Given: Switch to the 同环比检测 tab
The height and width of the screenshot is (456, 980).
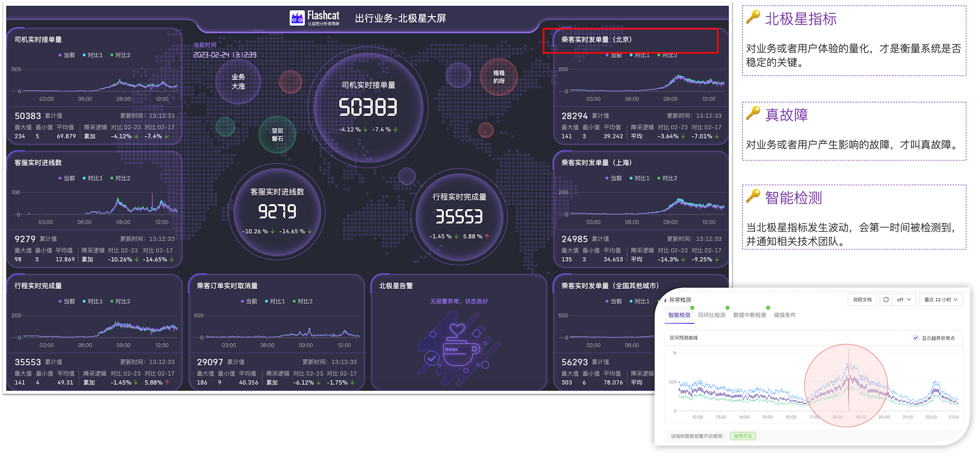Looking at the screenshot, I should [x=711, y=315].
